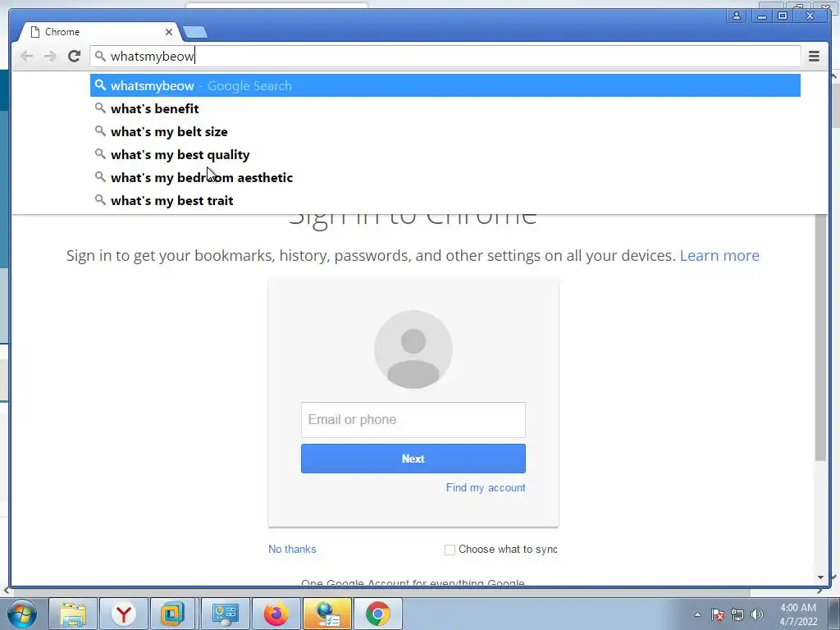Image resolution: width=840 pixels, height=630 pixels.
Task: Open the network tray icon
Action: pyautogui.click(x=737, y=614)
